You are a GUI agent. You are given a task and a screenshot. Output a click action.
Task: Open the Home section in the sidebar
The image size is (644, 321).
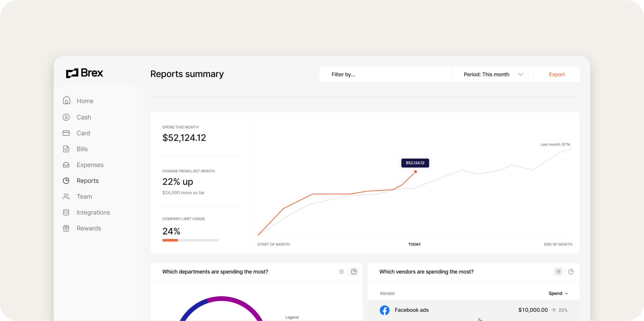click(x=85, y=101)
